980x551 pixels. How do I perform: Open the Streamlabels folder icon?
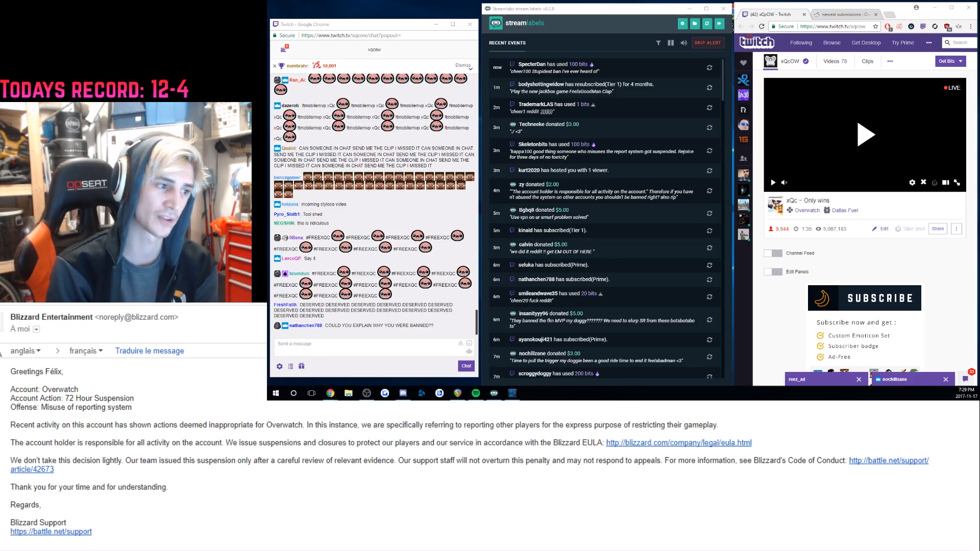click(695, 23)
